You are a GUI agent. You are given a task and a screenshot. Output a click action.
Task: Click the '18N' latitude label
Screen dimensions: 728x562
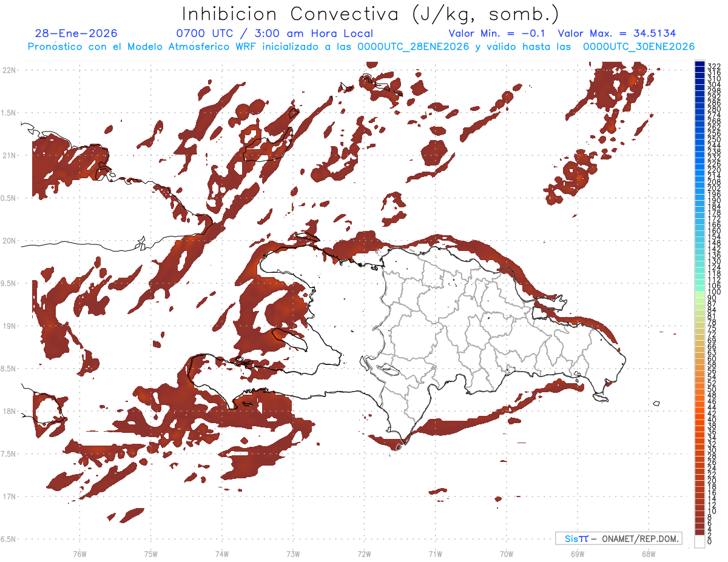click(x=8, y=411)
